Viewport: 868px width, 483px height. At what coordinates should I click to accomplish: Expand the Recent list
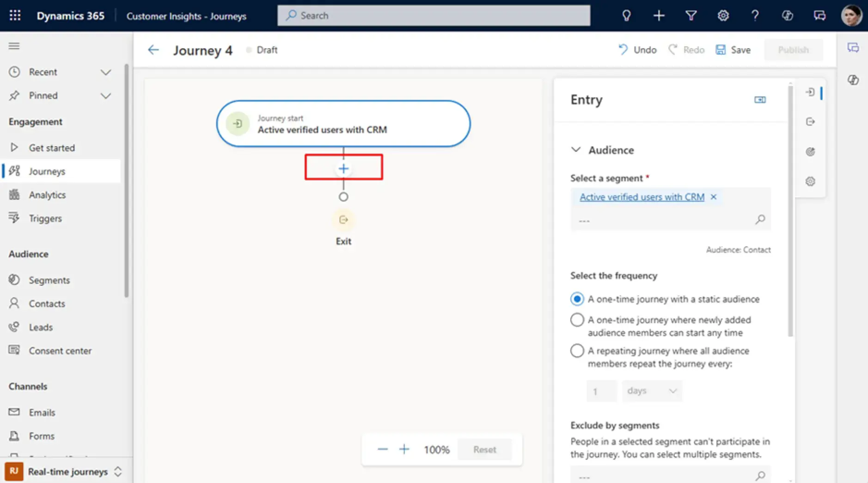106,72
